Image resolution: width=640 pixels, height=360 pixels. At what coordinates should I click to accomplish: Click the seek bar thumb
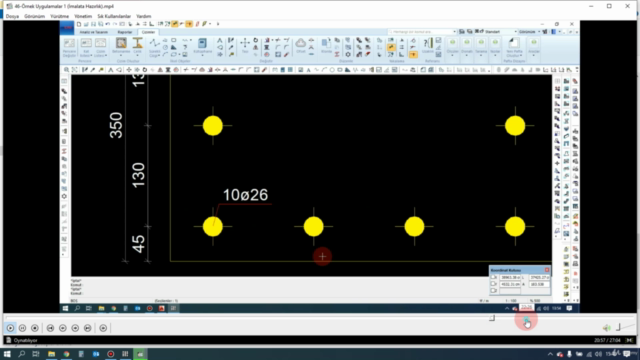coord(492,318)
